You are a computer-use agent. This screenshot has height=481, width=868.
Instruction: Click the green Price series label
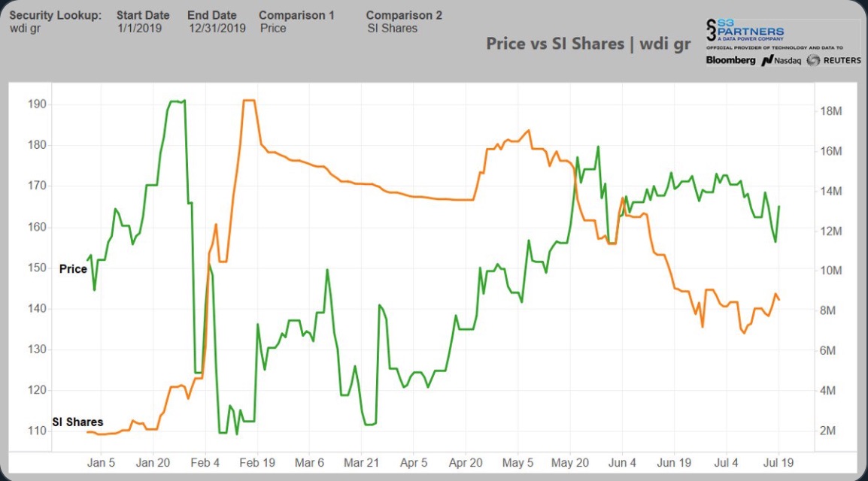73,269
